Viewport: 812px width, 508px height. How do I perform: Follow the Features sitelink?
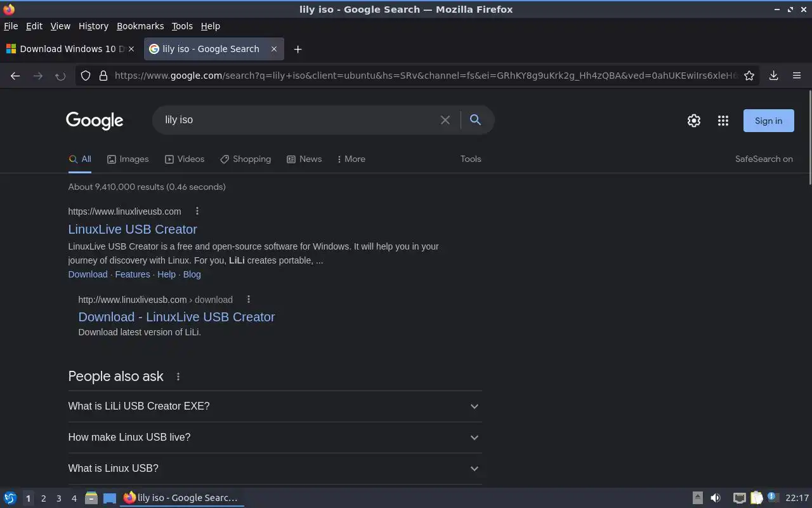click(x=133, y=274)
